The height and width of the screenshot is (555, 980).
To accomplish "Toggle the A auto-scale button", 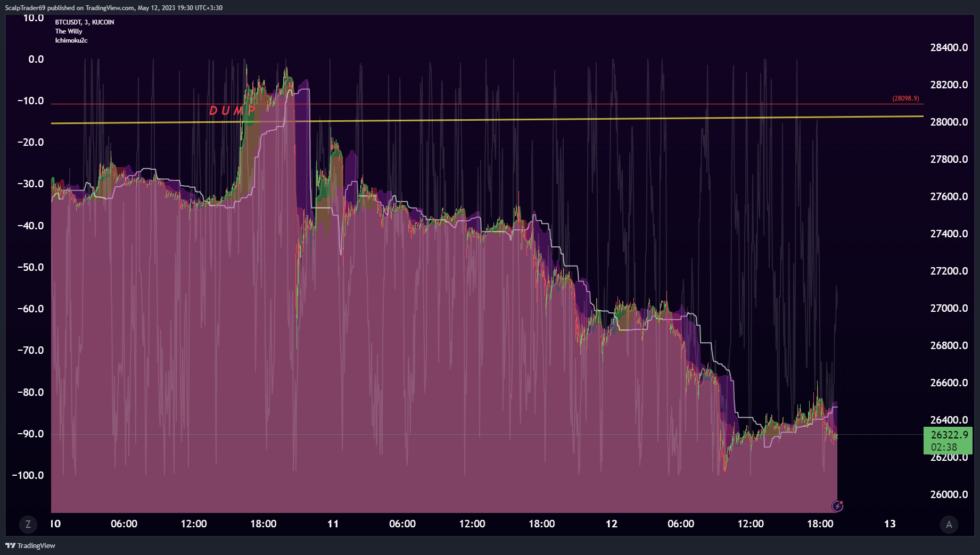I will 949,524.
